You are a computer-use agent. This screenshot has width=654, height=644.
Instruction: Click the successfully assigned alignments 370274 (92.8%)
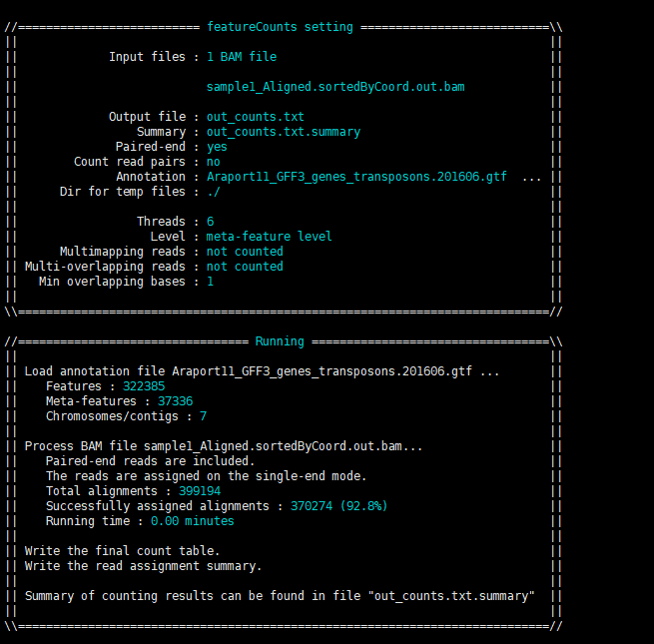tap(338, 506)
